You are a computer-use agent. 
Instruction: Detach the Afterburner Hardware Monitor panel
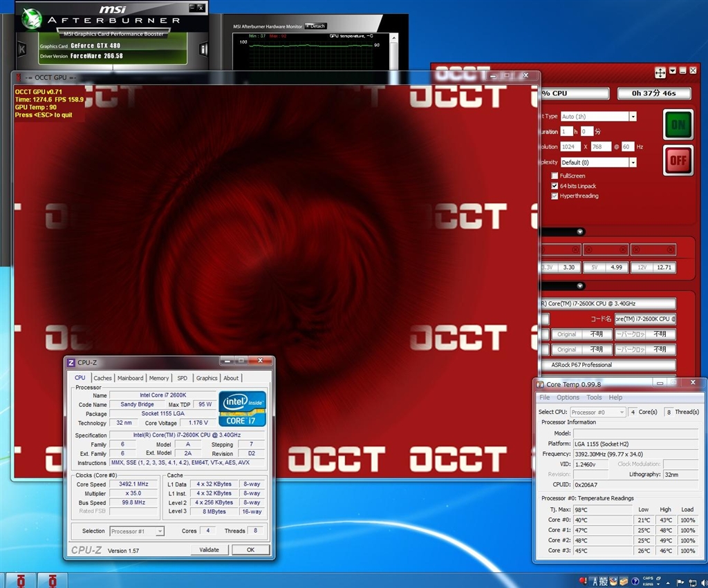click(315, 26)
